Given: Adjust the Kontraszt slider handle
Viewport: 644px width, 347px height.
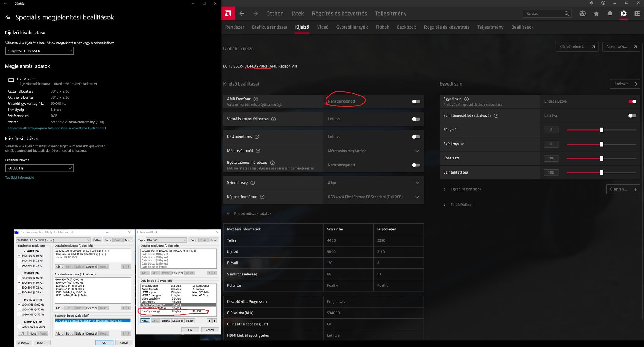Looking at the screenshot, I should 601,158.
